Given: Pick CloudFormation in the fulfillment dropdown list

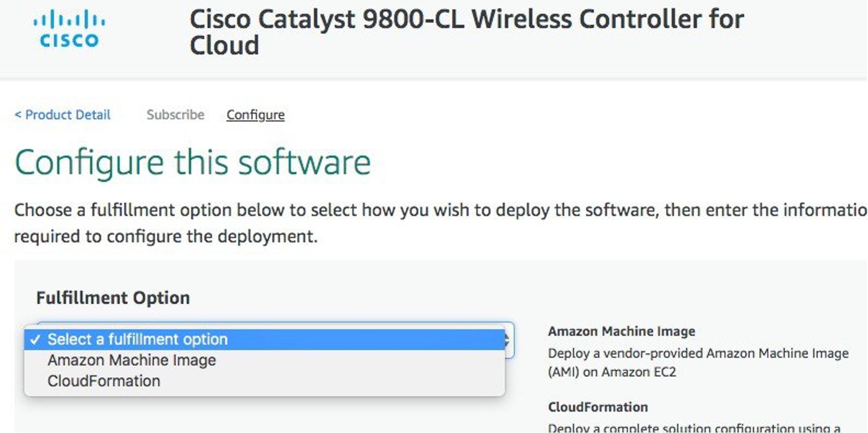Looking at the screenshot, I should [x=104, y=381].
